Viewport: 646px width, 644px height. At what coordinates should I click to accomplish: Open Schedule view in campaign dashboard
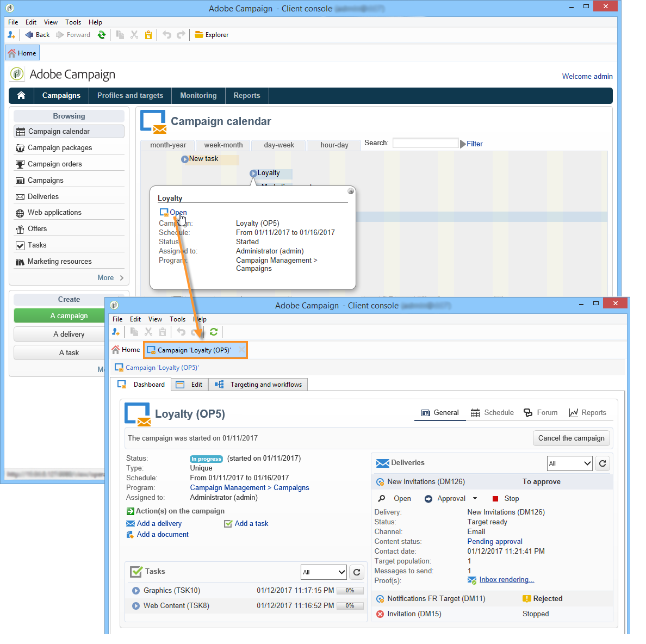(x=492, y=413)
